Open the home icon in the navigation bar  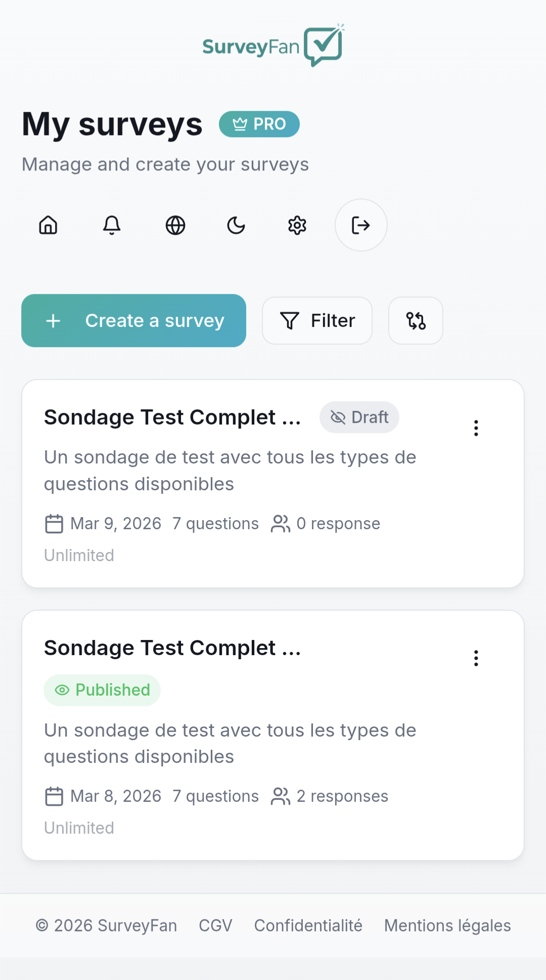(48, 225)
